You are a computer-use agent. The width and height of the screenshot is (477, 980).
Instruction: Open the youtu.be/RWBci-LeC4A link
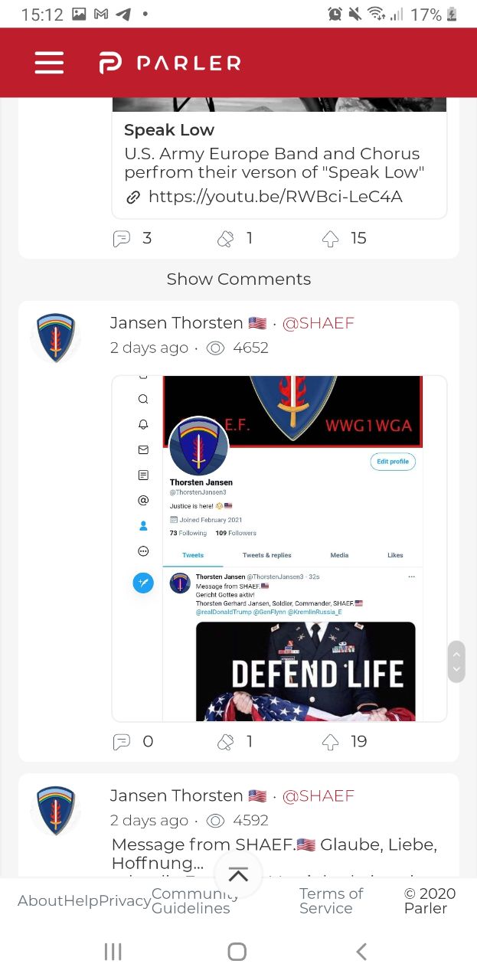coord(275,197)
